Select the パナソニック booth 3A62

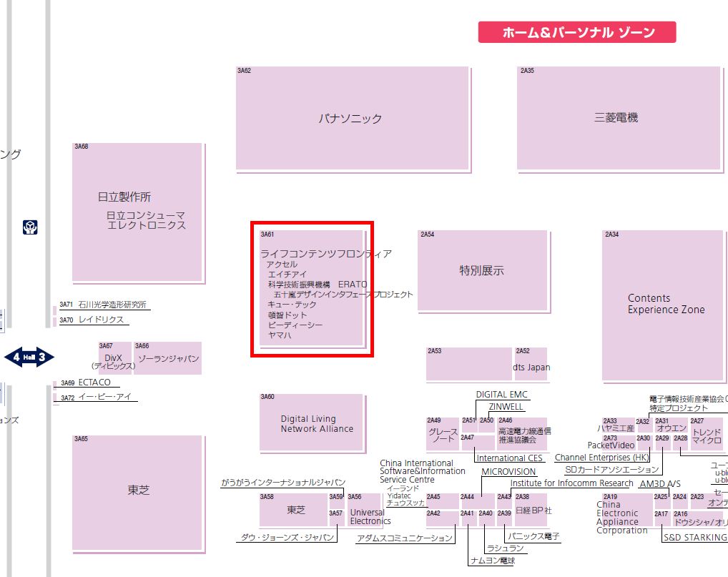tap(353, 119)
